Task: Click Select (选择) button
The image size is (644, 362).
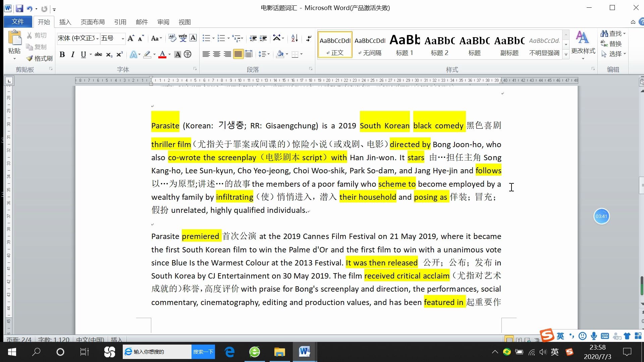Action: 613,54
